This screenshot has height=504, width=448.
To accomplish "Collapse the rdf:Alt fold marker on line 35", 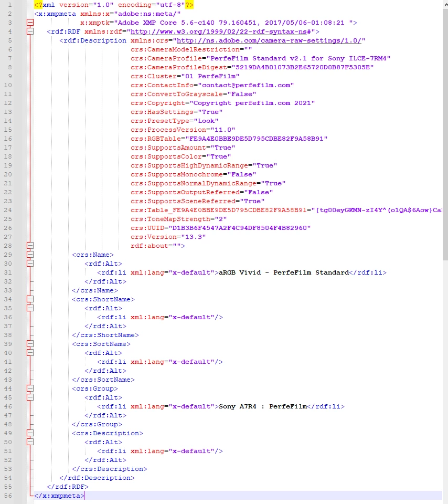I will click(30, 308).
